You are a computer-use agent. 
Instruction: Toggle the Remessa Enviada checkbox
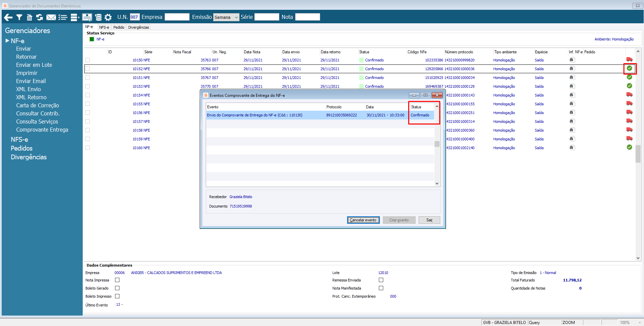point(381,280)
